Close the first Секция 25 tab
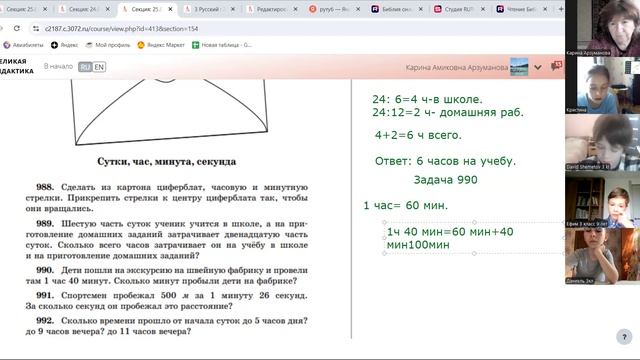 45,9
